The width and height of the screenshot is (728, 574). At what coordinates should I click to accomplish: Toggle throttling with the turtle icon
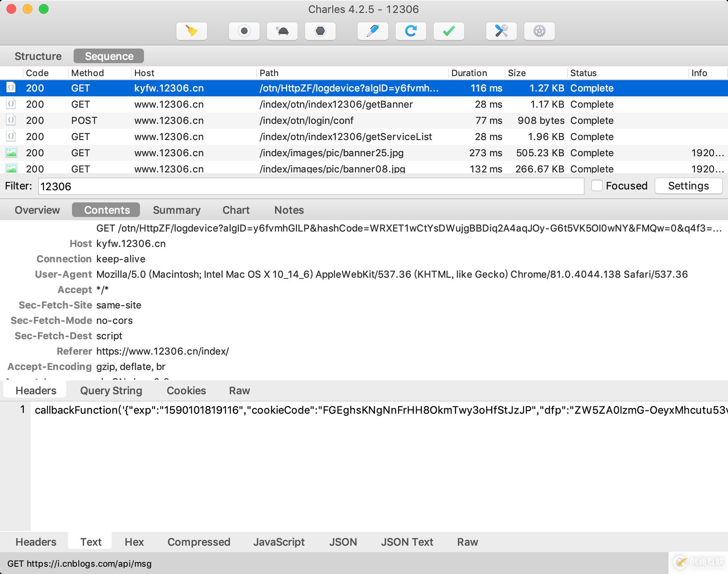point(282,31)
